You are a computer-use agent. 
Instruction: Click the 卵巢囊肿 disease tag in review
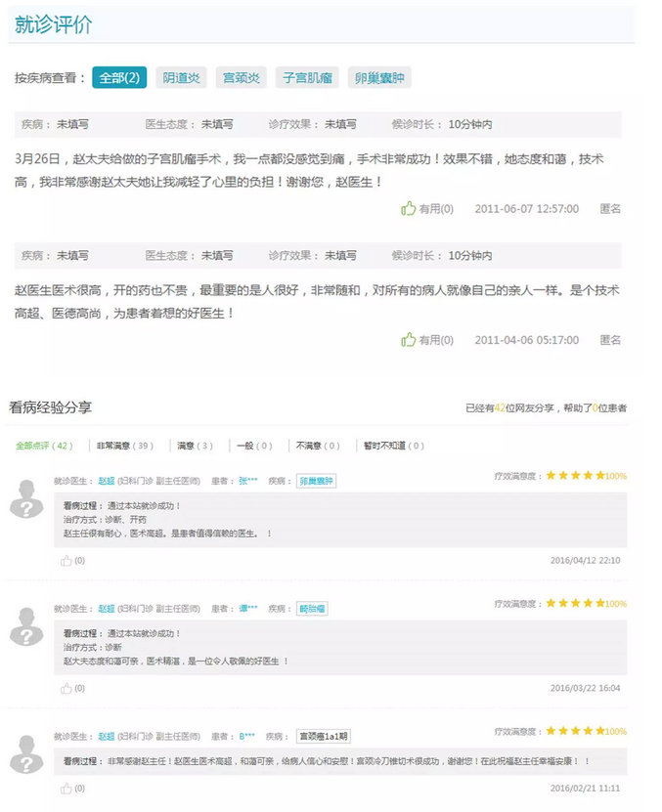click(x=316, y=481)
